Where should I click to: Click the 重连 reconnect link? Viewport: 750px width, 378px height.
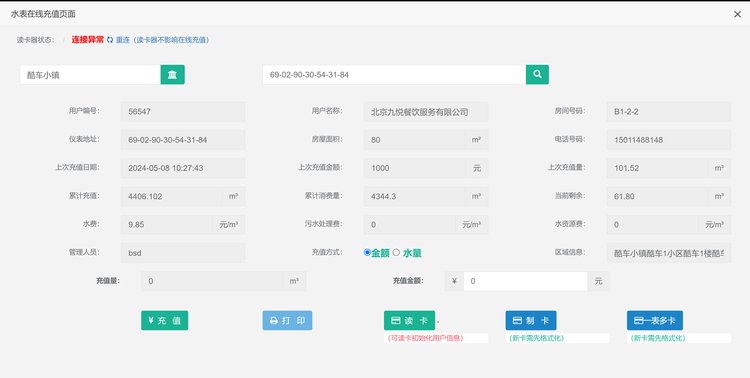click(x=123, y=40)
